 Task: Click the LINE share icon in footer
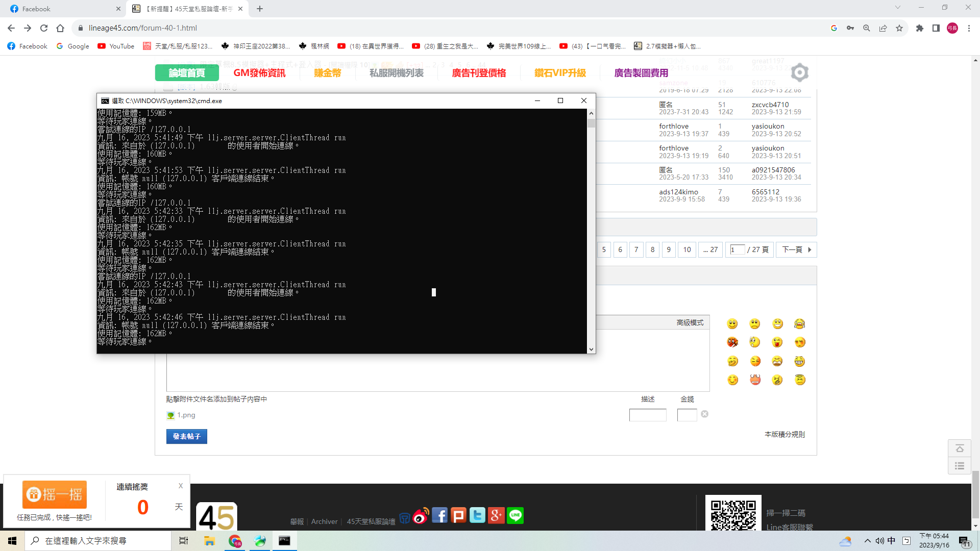click(x=515, y=515)
